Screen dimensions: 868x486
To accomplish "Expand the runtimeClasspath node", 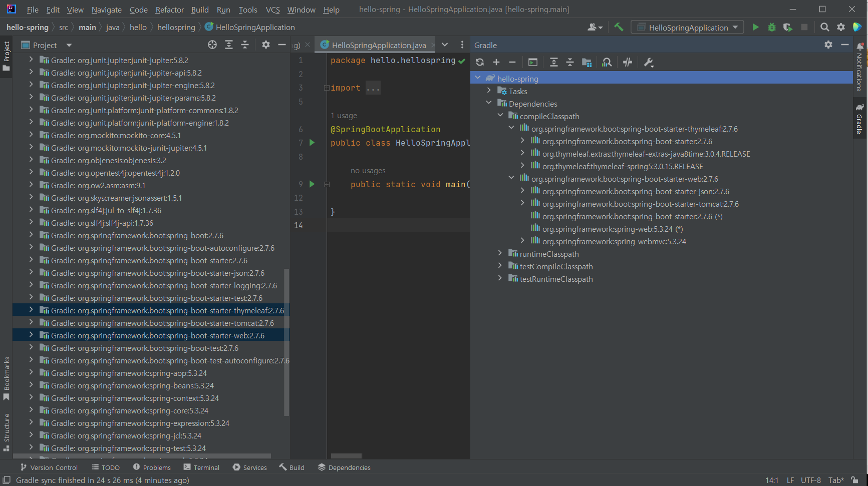I will pyautogui.click(x=500, y=253).
